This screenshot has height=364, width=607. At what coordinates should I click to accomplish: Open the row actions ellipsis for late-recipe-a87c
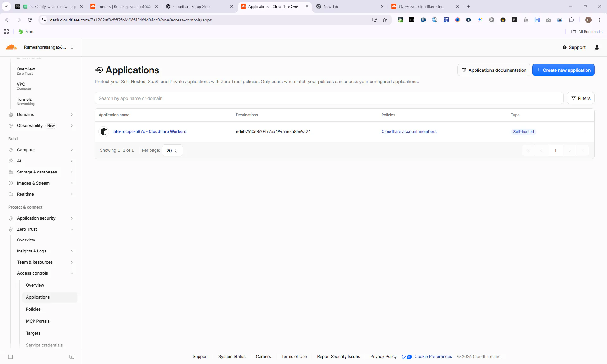(x=585, y=132)
